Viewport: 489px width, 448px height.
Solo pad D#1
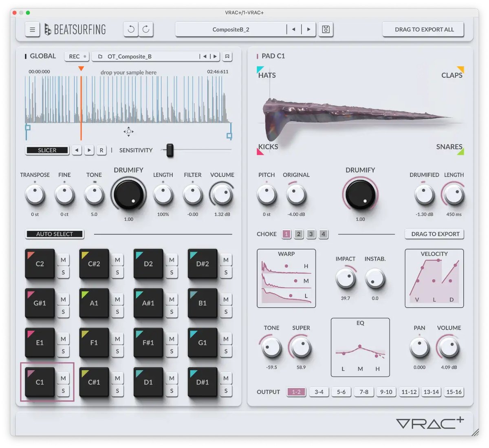(226, 391)
